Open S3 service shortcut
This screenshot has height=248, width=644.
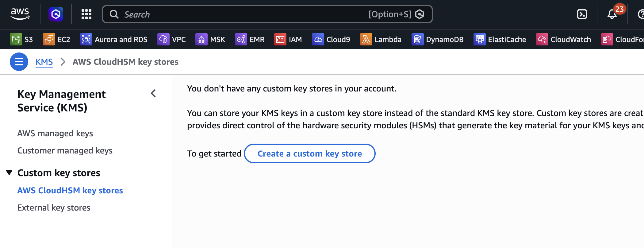coord(21,40)
